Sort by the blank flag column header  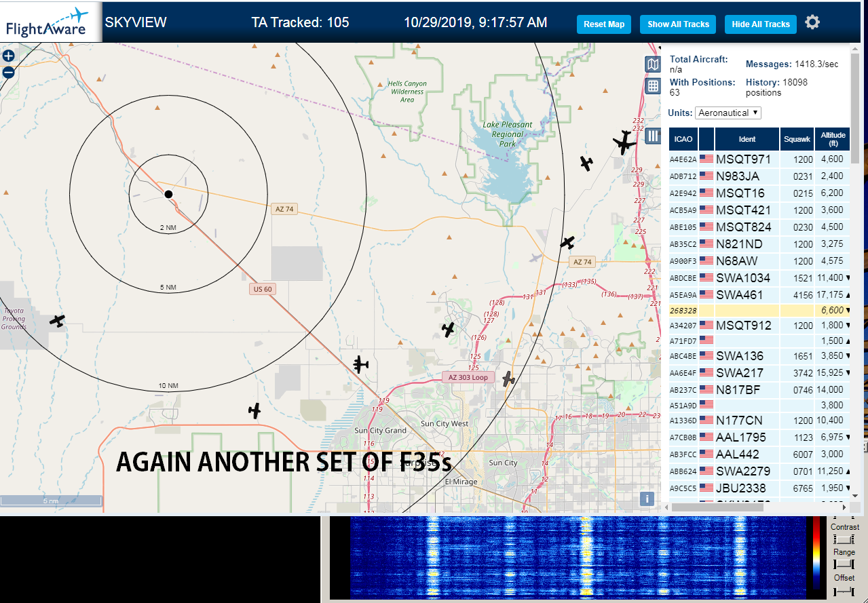[x=706, y=139]
